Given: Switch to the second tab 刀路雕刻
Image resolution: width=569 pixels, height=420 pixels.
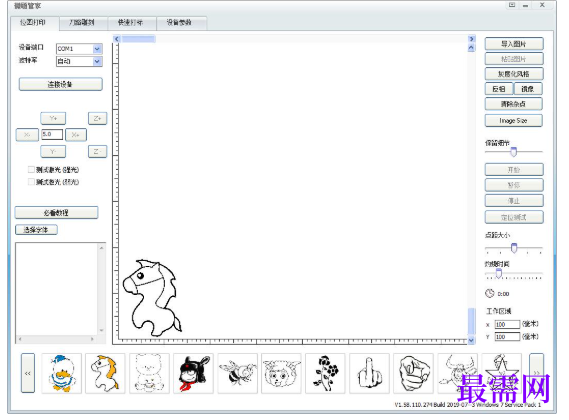Looking at the screenshot, I should pyautogui.click(x=82, y=23).
